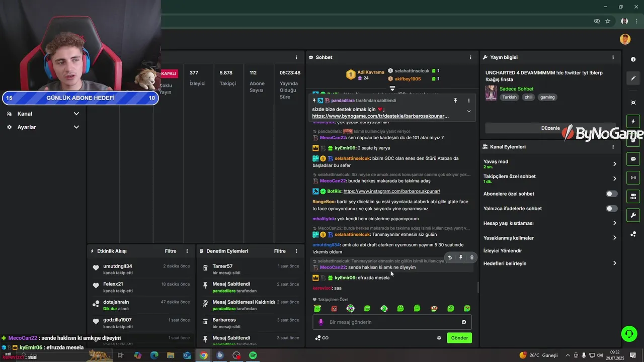644x362 pixels.
Task: Toggle the broadcast signal sidebar icon
Action: pos(633,177)
